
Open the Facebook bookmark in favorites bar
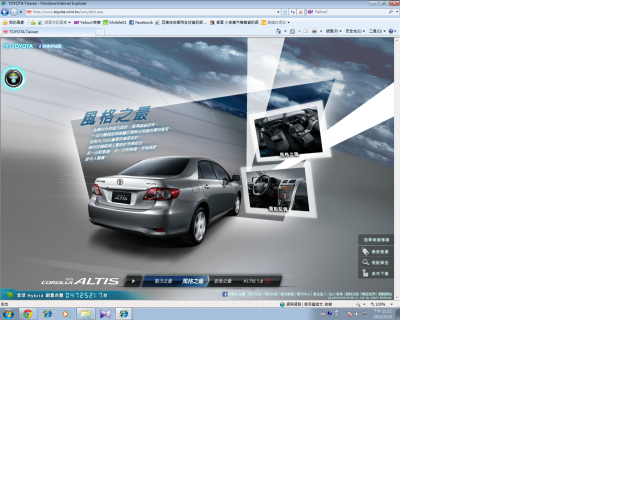pyautogui.click(x=141, y=22)
